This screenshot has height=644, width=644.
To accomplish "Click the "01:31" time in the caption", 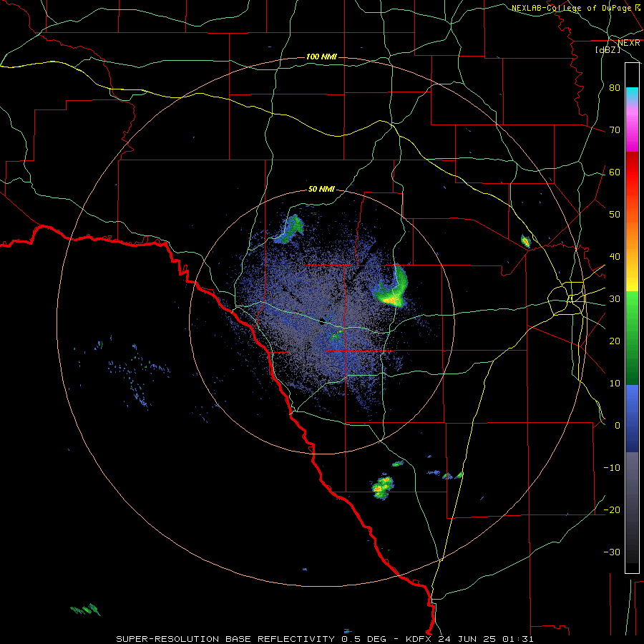I will point(519,639).
